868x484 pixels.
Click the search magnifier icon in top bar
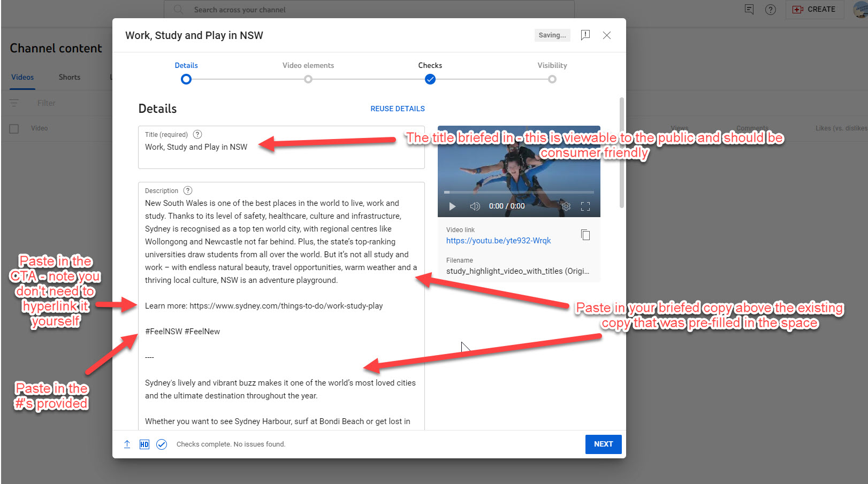pyautogui.click(x=179, y=10)
